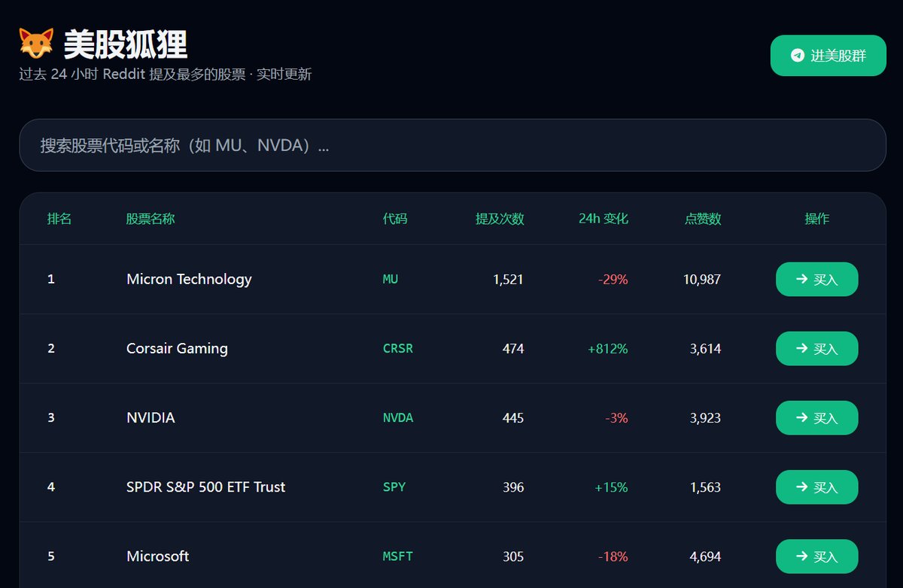Click the +15% change value
This screenshot has width=903, height=588.
click(611, 486)
